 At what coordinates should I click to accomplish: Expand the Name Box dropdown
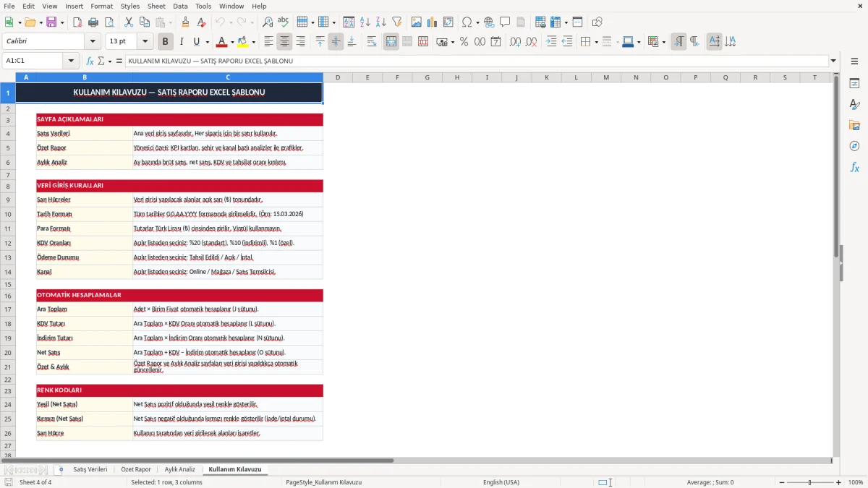[71, 61]
